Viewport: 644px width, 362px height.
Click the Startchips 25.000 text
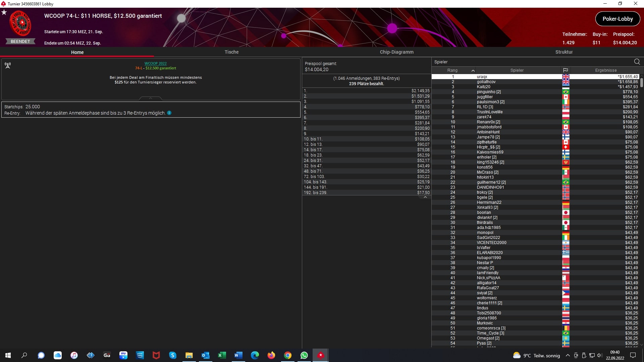click(22, 107)
